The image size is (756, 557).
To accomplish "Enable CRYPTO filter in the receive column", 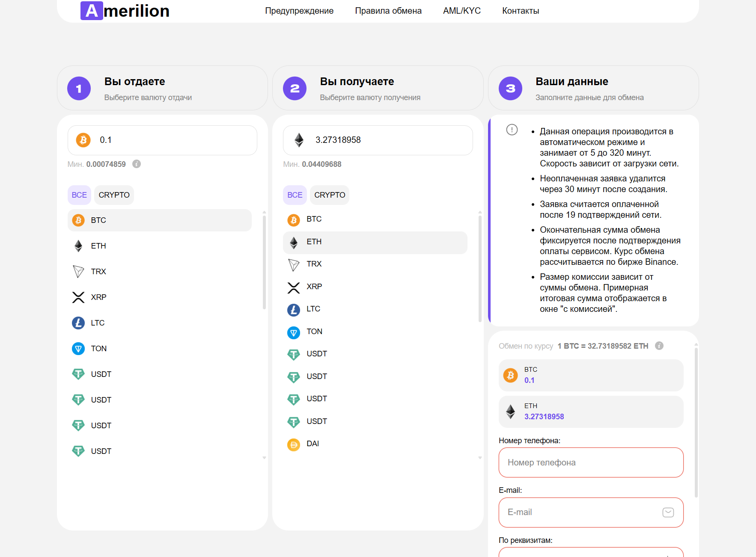I will coord(330,195).
